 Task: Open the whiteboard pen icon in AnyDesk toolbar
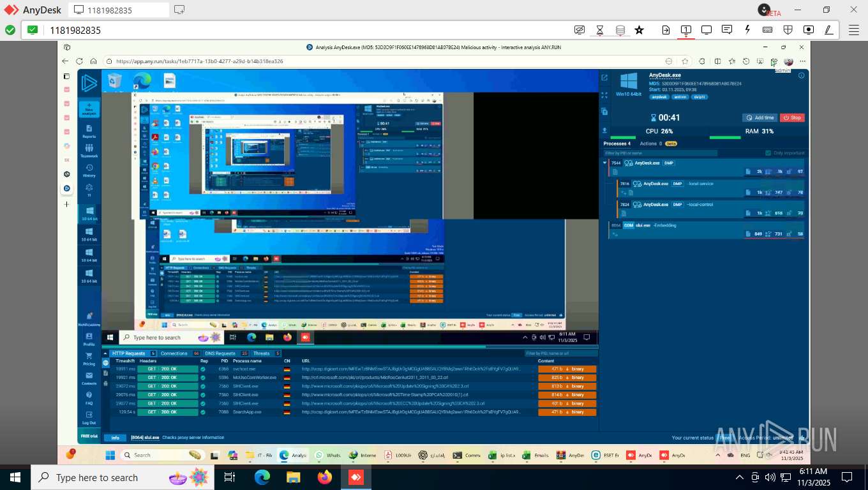coord(829,30)
